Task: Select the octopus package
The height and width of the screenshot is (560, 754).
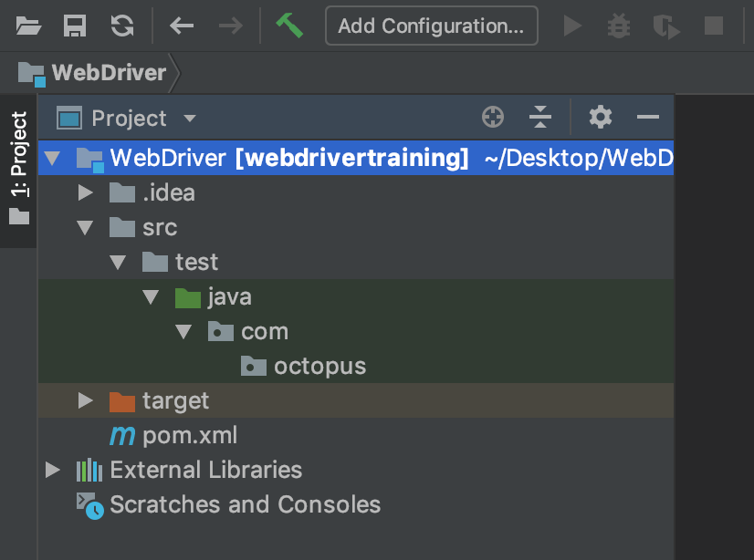Action: coord(319,366)
